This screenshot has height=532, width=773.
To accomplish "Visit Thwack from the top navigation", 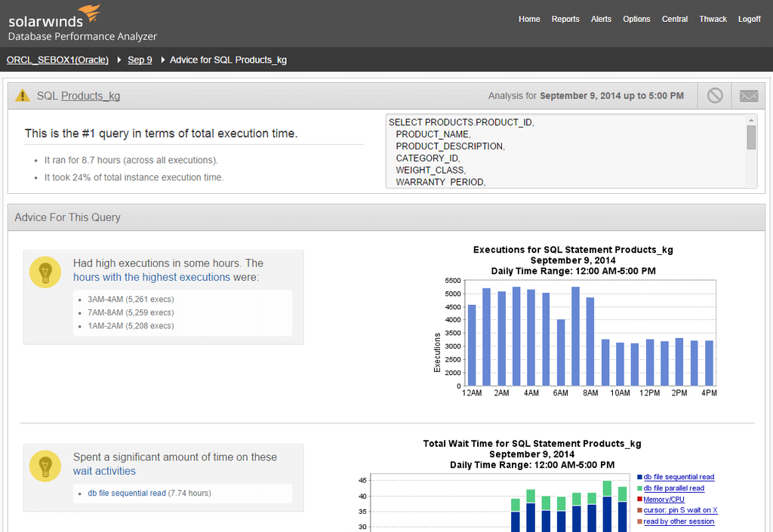I will 713,19.
